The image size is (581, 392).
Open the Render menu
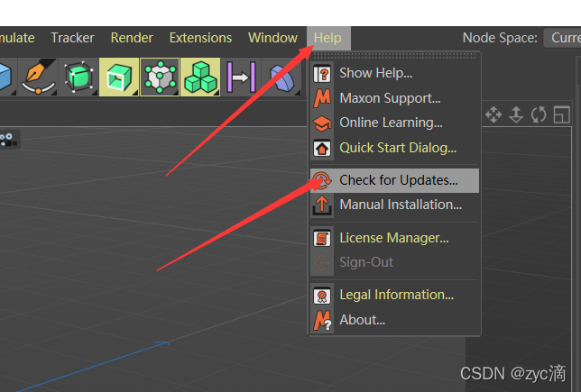pyautogui.click(x=132, y=38)
